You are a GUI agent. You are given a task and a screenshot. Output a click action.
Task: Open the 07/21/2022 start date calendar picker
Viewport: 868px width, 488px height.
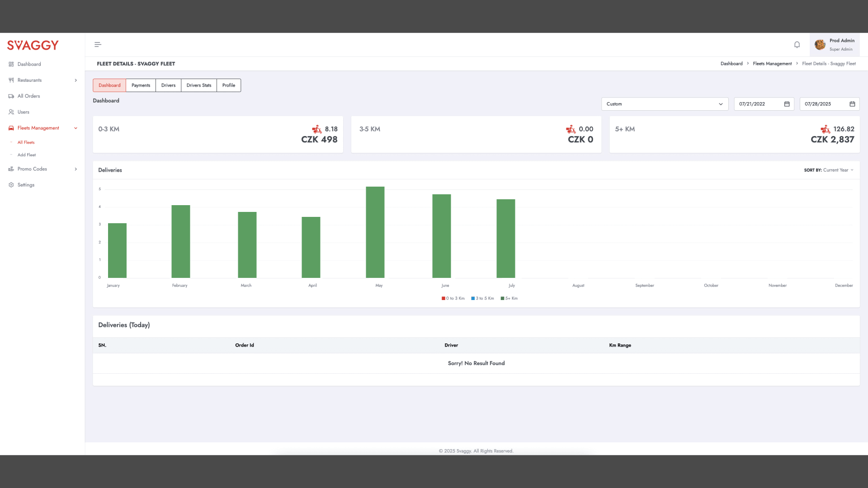click(787, 104)
